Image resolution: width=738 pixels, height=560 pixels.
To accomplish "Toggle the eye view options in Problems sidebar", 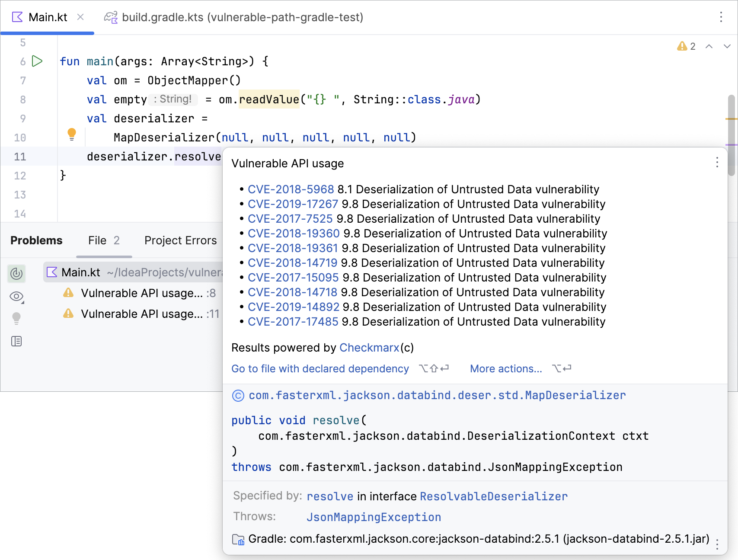I will [16, 297].
